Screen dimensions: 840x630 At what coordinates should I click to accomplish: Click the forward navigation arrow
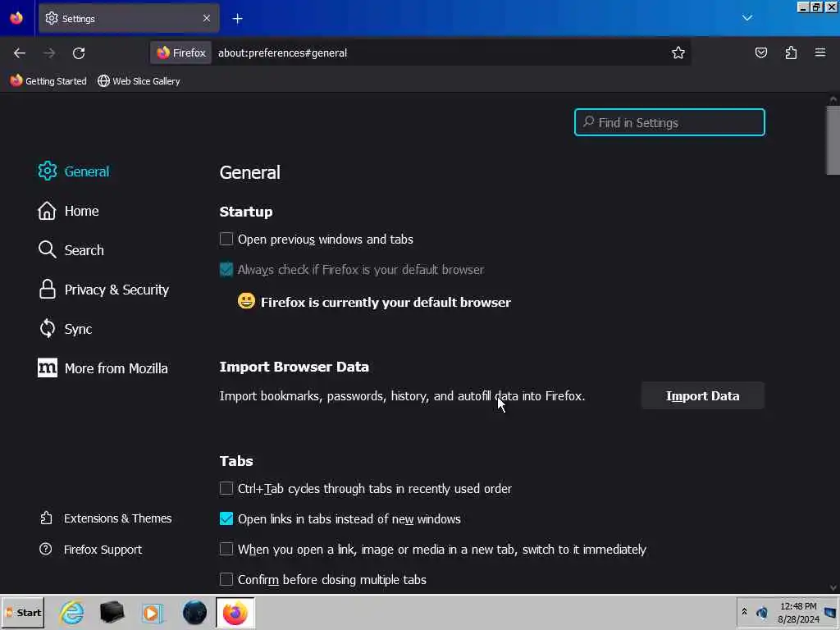click(x=49, y=53)
